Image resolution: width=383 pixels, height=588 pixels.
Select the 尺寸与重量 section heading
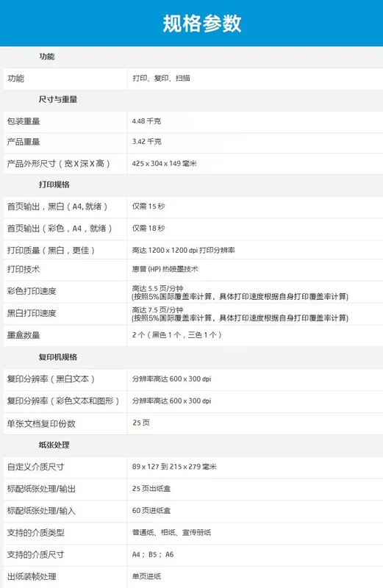(x=58, y=99)
